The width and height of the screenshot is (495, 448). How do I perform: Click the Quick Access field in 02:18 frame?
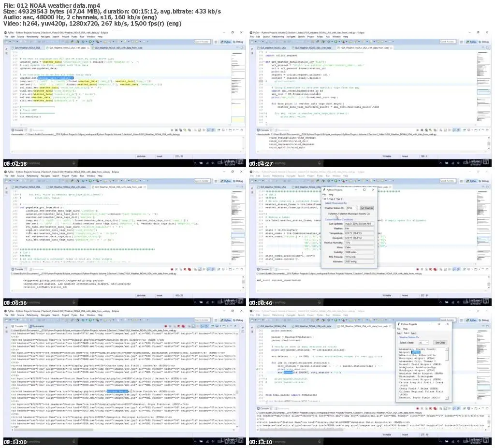[202, 42]
